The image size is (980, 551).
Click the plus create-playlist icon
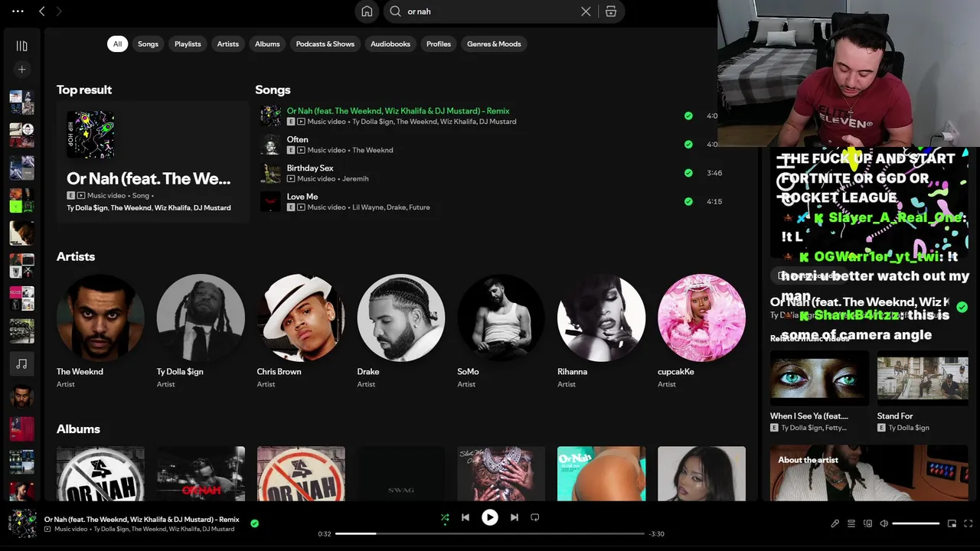[x=21, y=70]
